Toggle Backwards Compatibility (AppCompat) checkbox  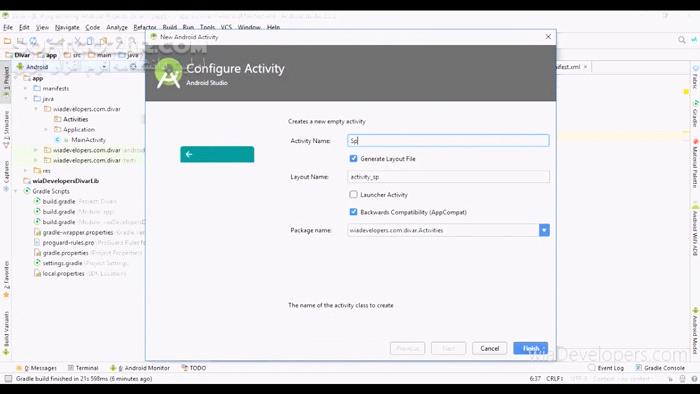click(x=354, y=212)
